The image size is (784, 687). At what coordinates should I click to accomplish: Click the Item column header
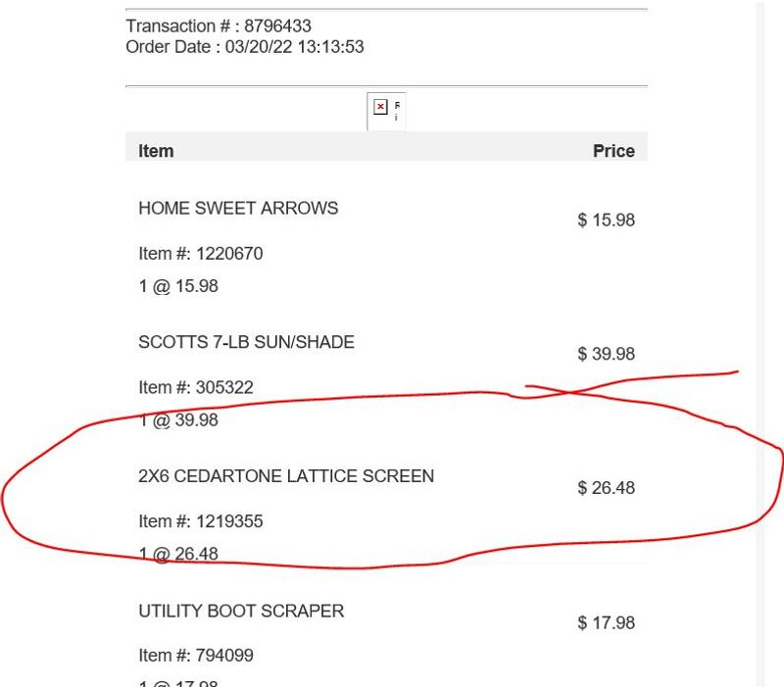(156, 151)
